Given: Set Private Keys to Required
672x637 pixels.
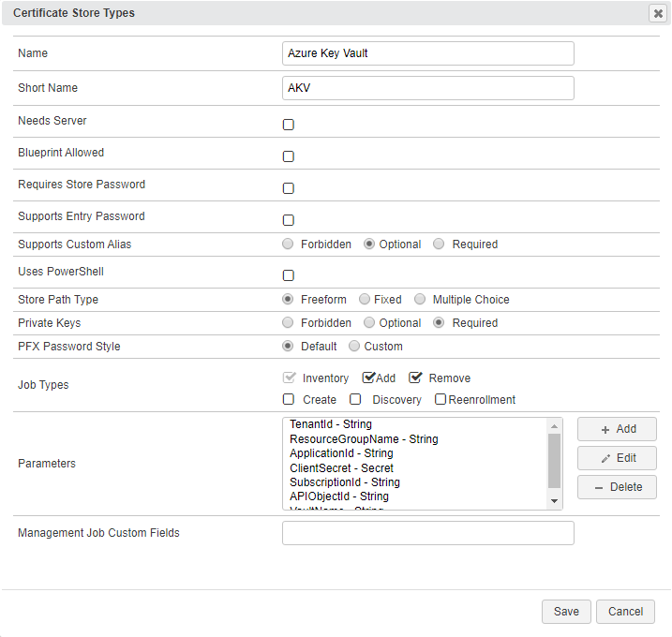Looking at the screenshot, I should click(439, 322).
